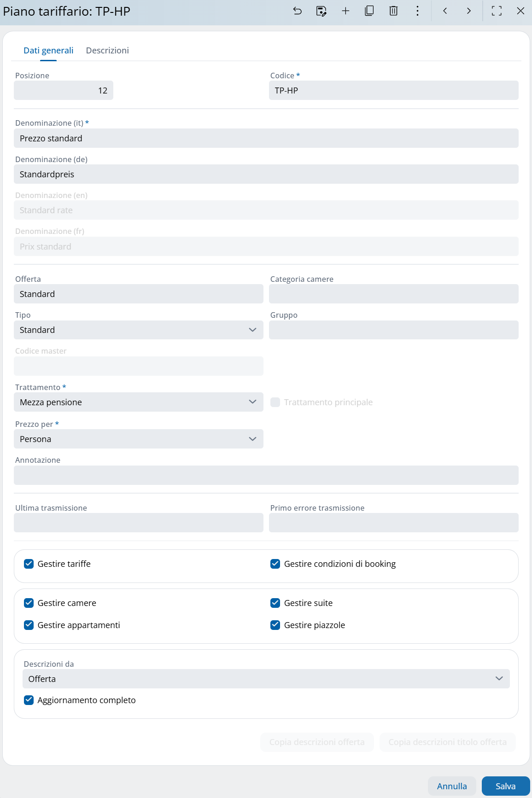Click into the Annotazione input field
This screenshot has height=798, width=532.
(x=266, y=475)
